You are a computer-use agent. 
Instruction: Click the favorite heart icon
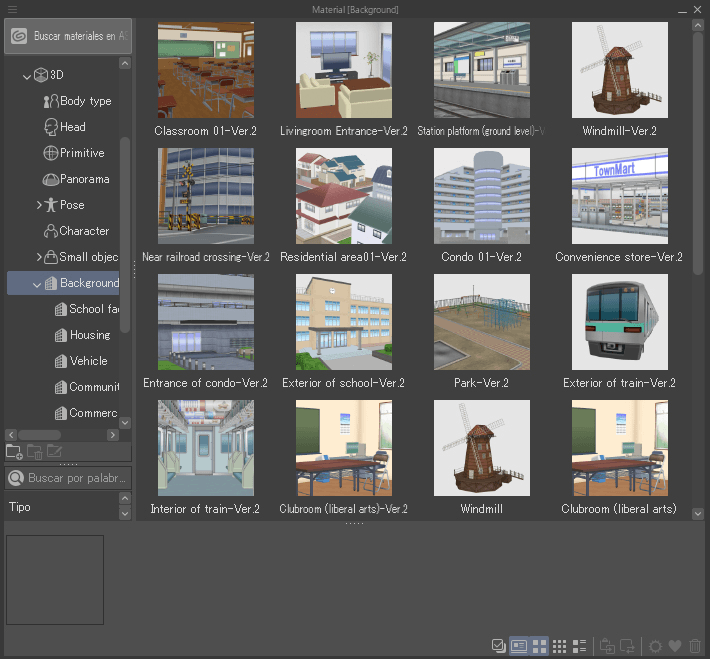[675, 646]
